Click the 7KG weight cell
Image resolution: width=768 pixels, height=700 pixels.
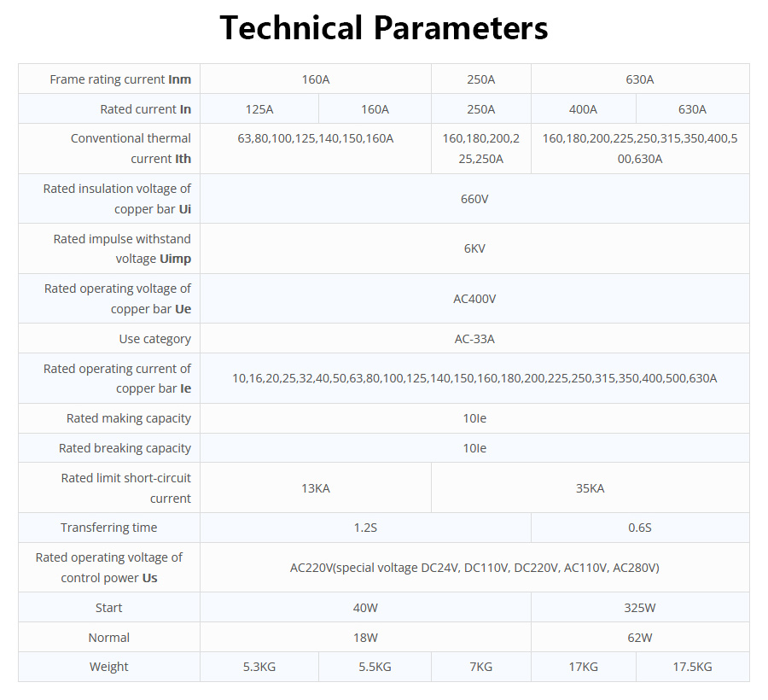coord(481,667)
